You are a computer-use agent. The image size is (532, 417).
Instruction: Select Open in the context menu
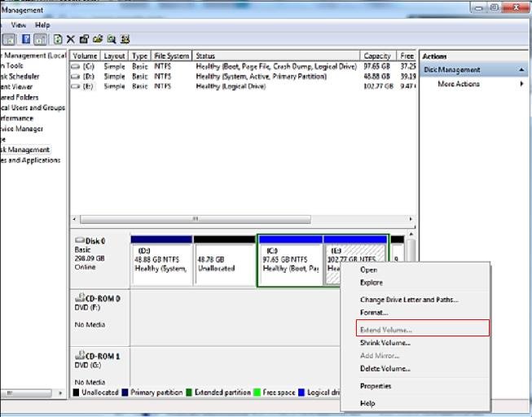[x=368, y=270]
